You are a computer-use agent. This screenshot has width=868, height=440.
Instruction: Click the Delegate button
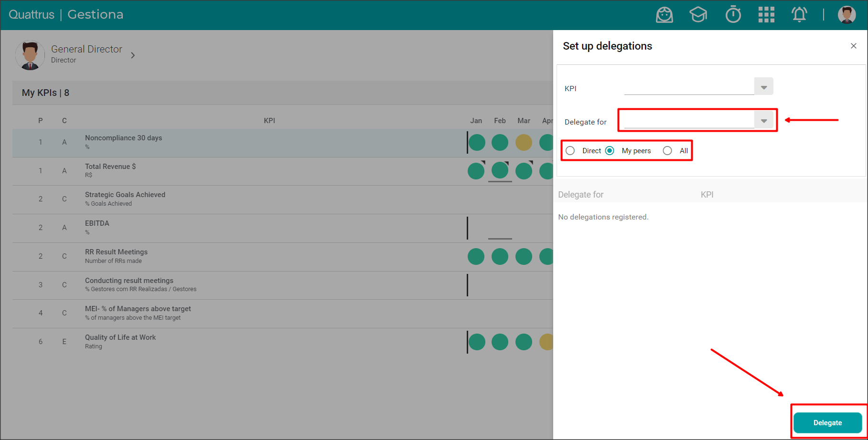[x=827, y=423]
